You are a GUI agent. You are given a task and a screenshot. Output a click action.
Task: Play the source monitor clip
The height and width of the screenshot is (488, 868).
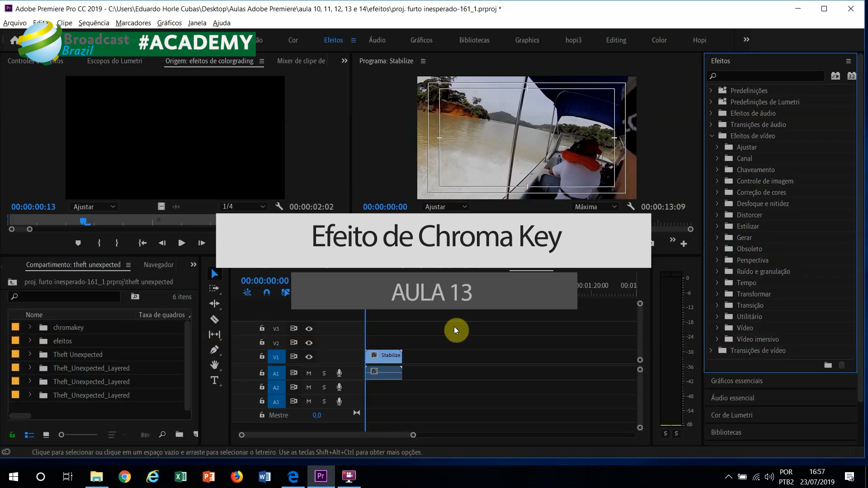coord(182,243)
